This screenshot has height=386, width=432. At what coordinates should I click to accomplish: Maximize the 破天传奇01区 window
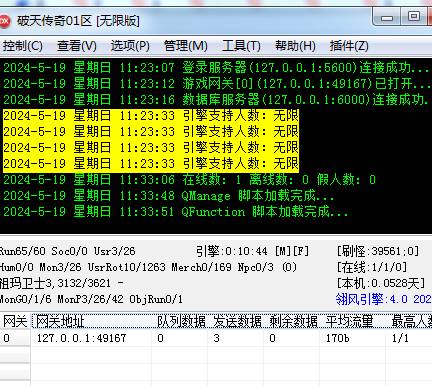pos(414,17)
